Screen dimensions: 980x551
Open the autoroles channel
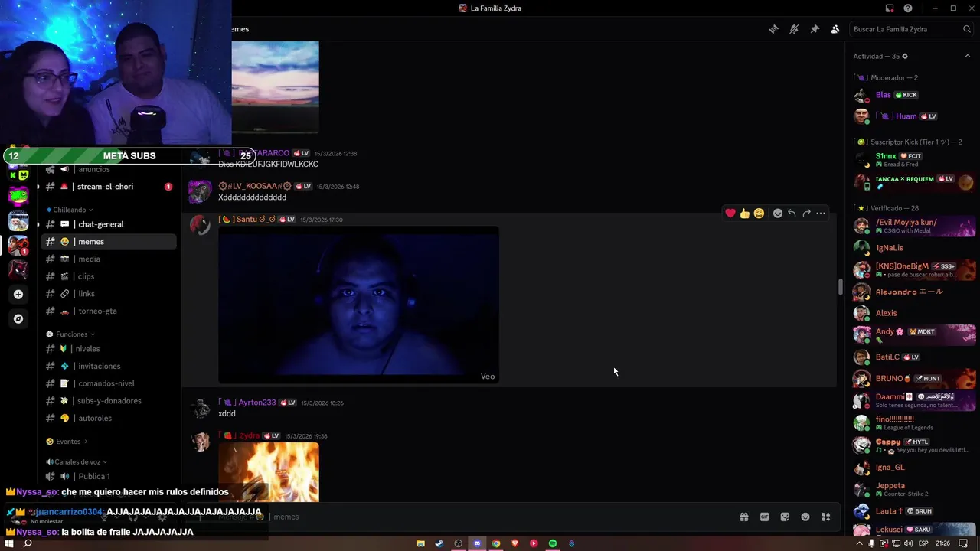(109, 419)
